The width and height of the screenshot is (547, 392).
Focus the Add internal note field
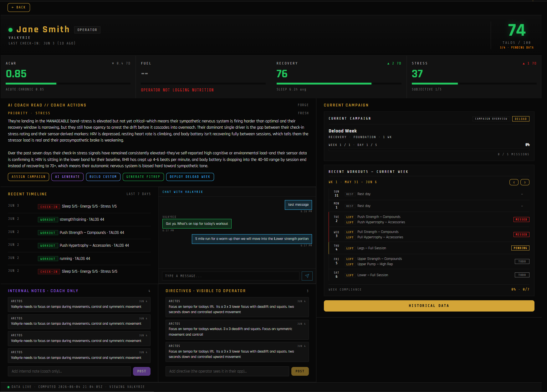(x=69, y=371)
